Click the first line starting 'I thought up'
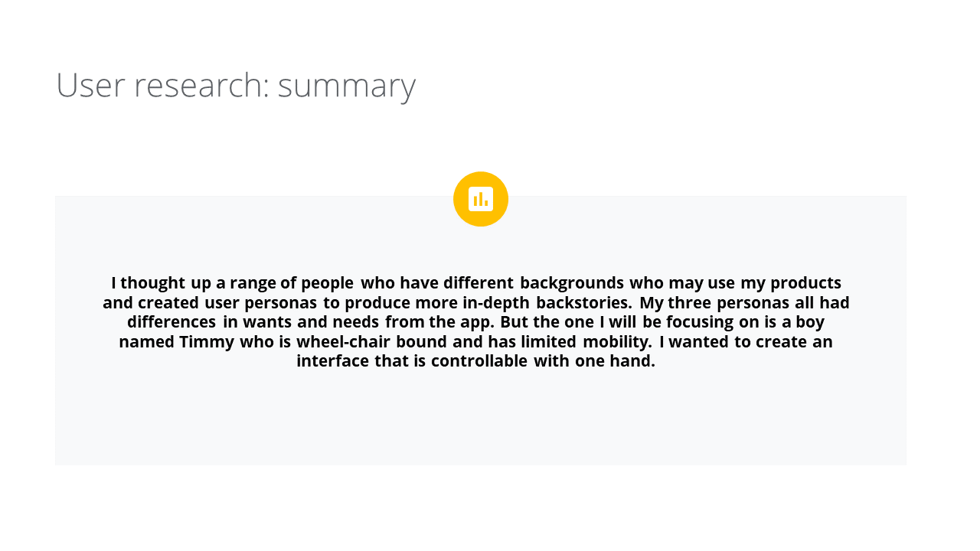This screenshot has height=551, width=980. pyautogui.click(x=476, y=283)
